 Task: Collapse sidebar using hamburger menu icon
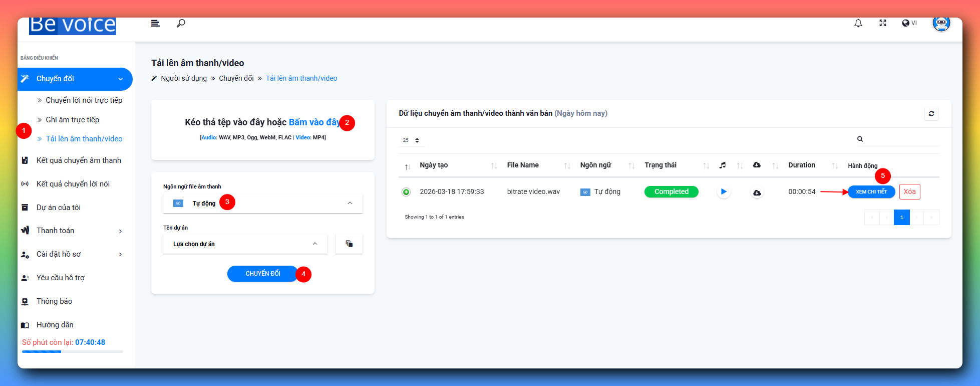pyautogui.click(x=155, y=23)
